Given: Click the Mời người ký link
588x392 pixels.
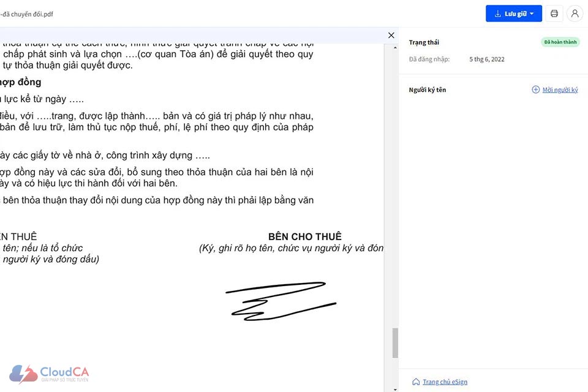Looking at the screenshot, I should click(560, 89).
